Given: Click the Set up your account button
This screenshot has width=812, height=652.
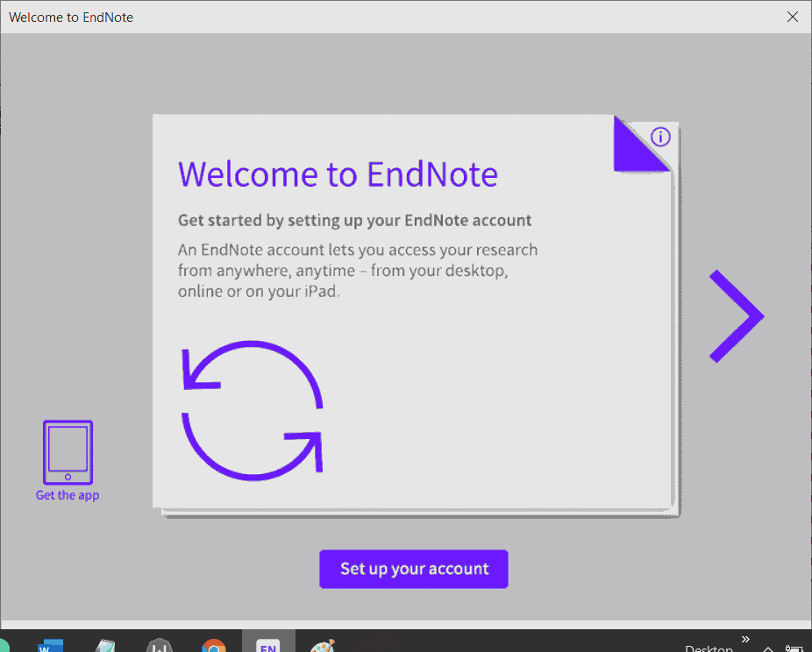Looking at the screenshot, I should pos(414,569).
